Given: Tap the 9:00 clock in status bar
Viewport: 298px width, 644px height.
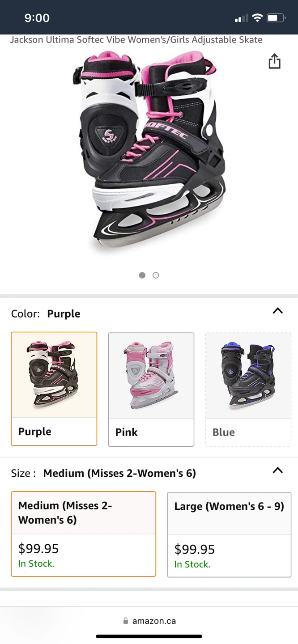Looking at the screenshot, I should pyautogui.click(x=37, y=18).
